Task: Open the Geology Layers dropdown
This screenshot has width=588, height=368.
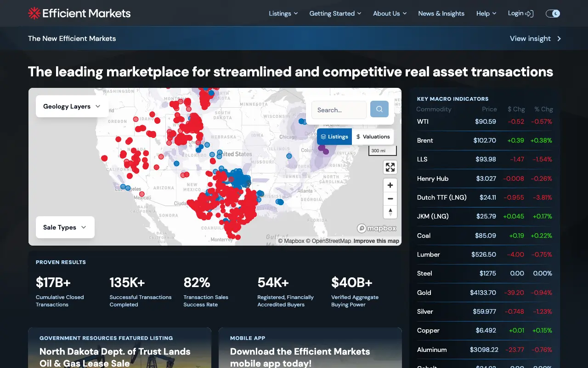Action: coord(72,106)
